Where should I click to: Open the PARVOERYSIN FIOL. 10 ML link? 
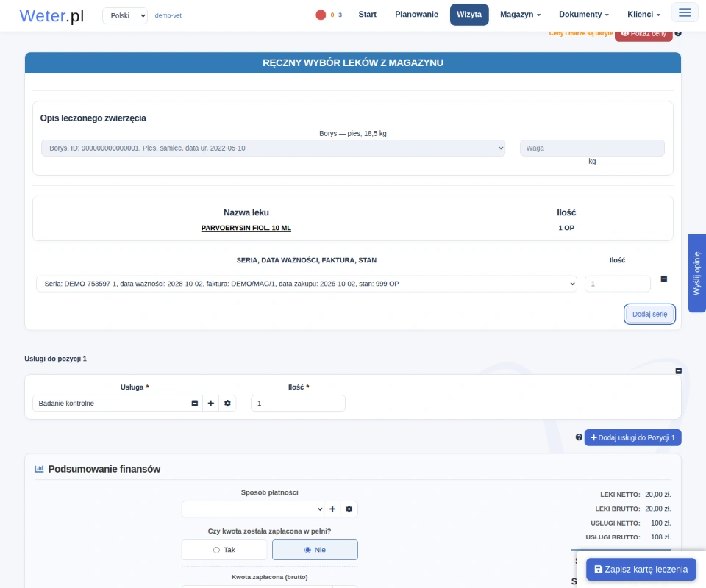click(x=246, y=228)
